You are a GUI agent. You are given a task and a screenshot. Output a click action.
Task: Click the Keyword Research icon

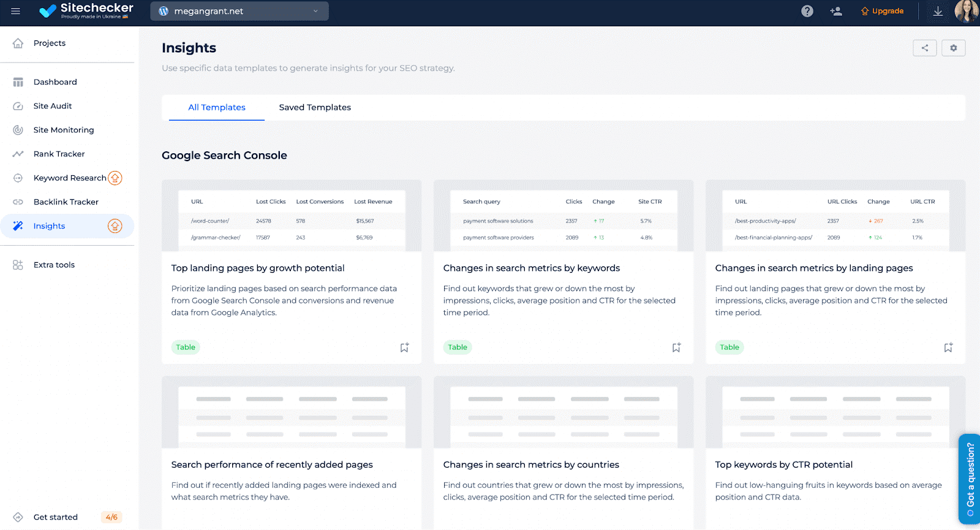(x=18, y=178)
